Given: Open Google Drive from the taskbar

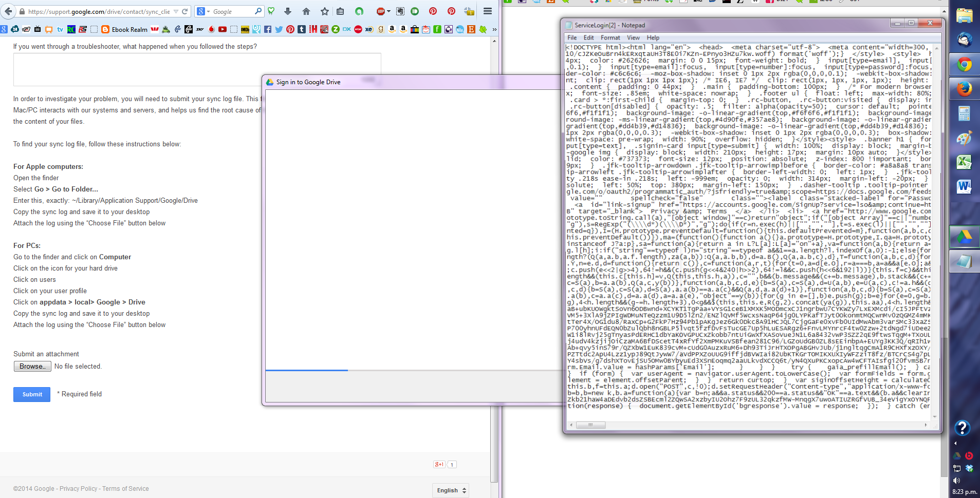Looking at the screenshot, I should pos(964,237).
